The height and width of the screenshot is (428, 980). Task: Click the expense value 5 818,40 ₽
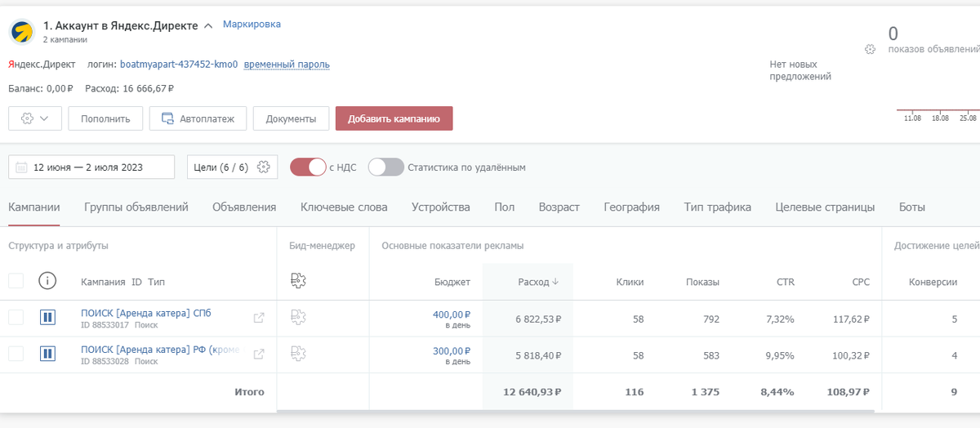[539, 356]
